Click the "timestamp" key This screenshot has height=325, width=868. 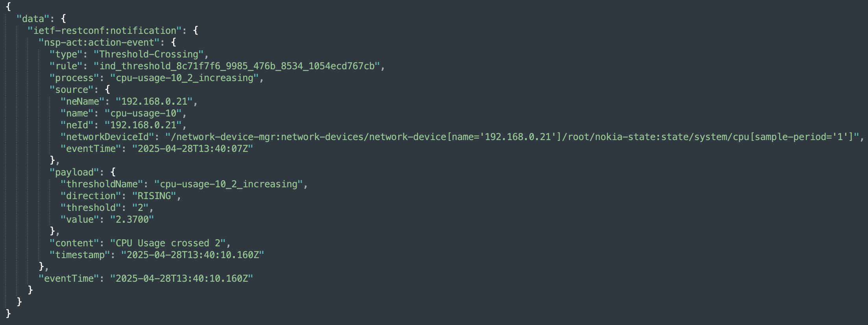point(79,255)
